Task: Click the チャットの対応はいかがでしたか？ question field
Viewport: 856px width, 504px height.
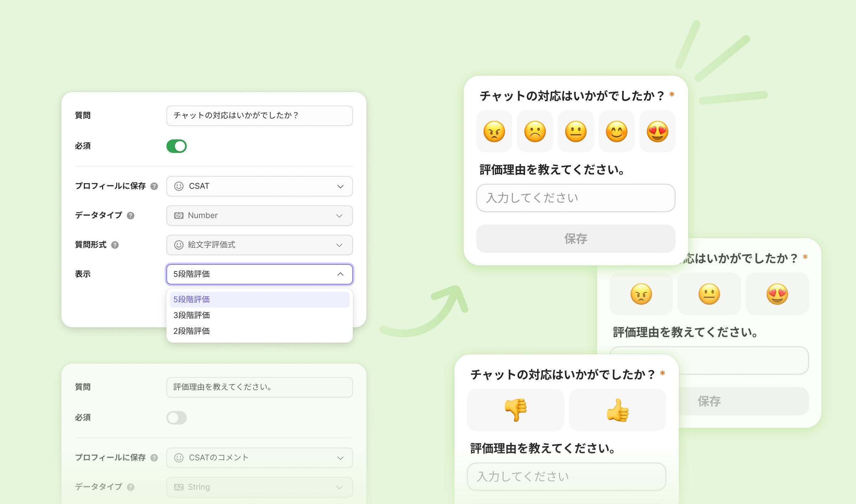Action: pos(259,115)
